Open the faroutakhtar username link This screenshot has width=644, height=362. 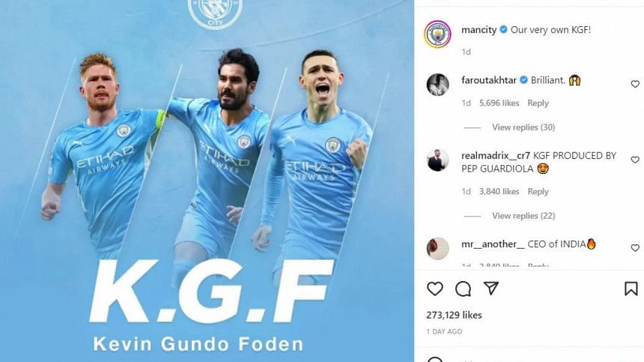tap(489, 80)
